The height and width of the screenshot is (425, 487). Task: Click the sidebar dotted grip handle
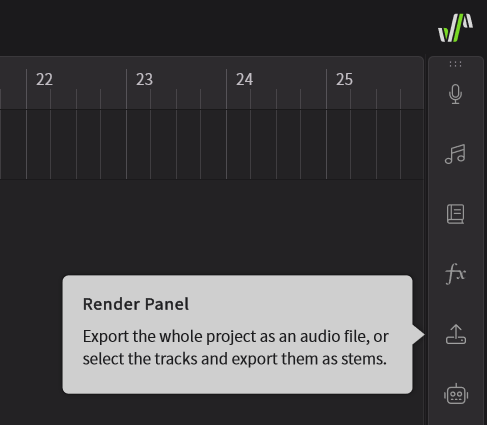tap(455, 64)
